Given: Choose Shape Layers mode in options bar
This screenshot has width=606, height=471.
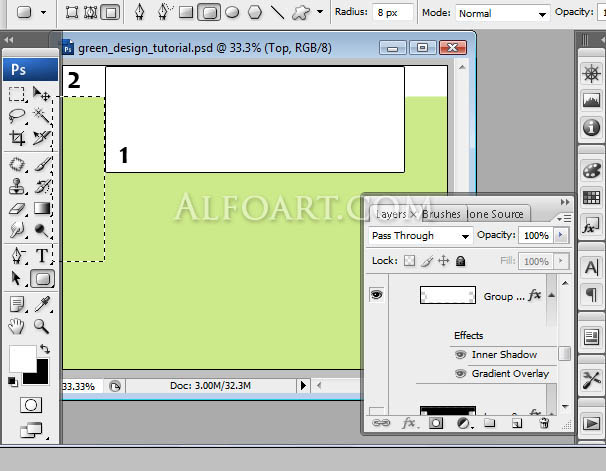Looking at the screenshot, I should coord(71,12).
